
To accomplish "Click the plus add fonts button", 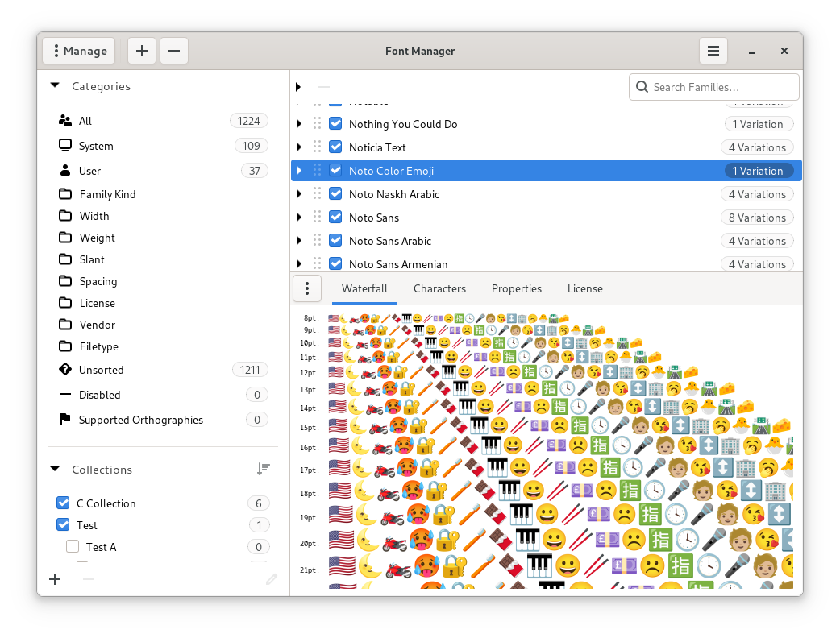I will 141,51.
